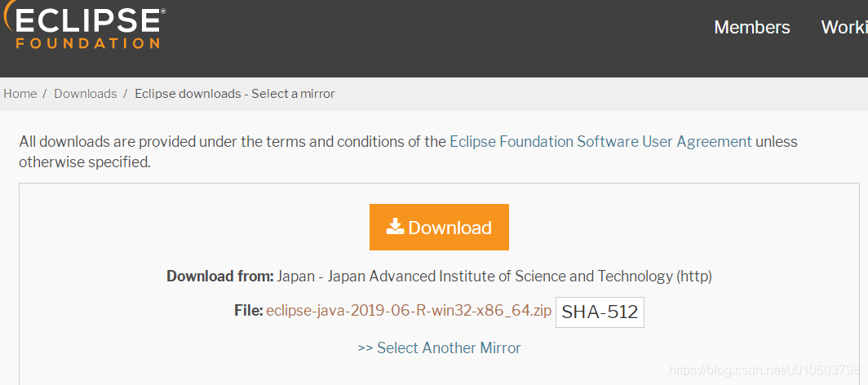Click the blog.csdn.net watermark URL
Image resolution: width=868 pixels, height=385 pixels.
(765, 370)
